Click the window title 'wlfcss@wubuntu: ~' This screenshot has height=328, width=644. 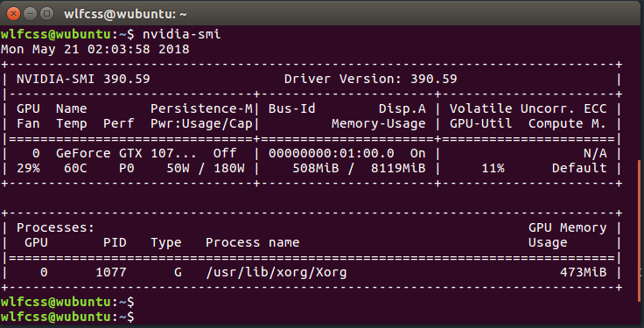(125, 14)
